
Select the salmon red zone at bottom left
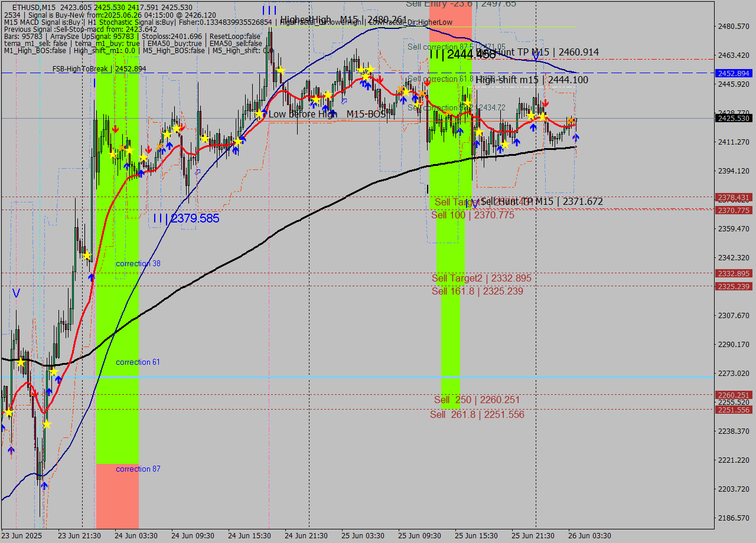117,496
